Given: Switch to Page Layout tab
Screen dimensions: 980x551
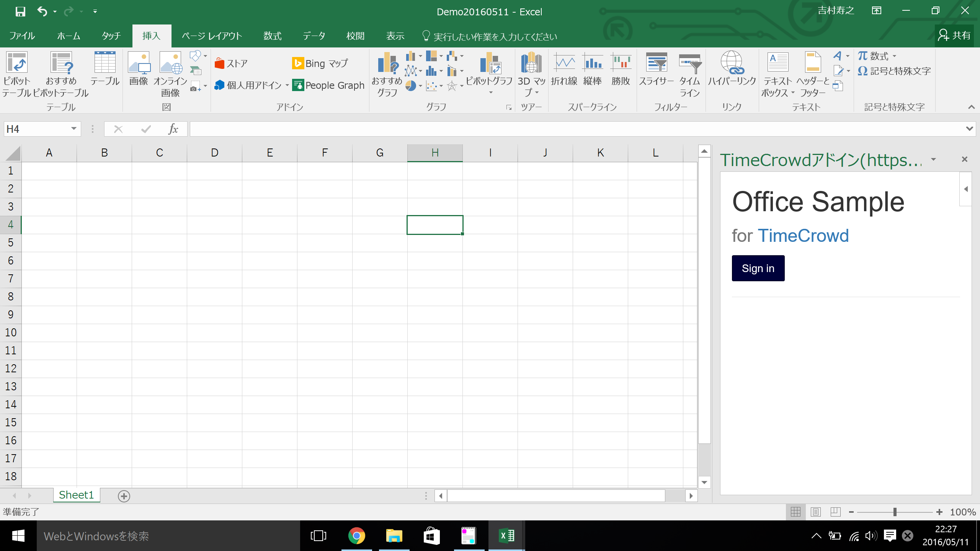Looking at the screenshot, I should 212,36.
